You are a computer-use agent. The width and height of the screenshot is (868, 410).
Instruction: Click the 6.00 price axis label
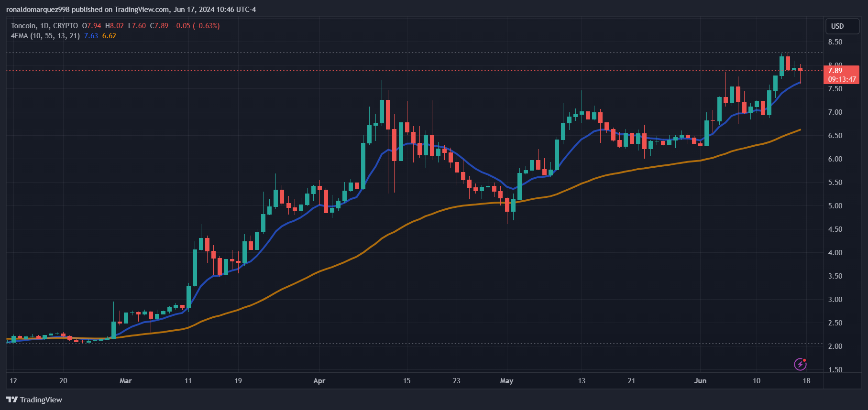pos(835,159)
